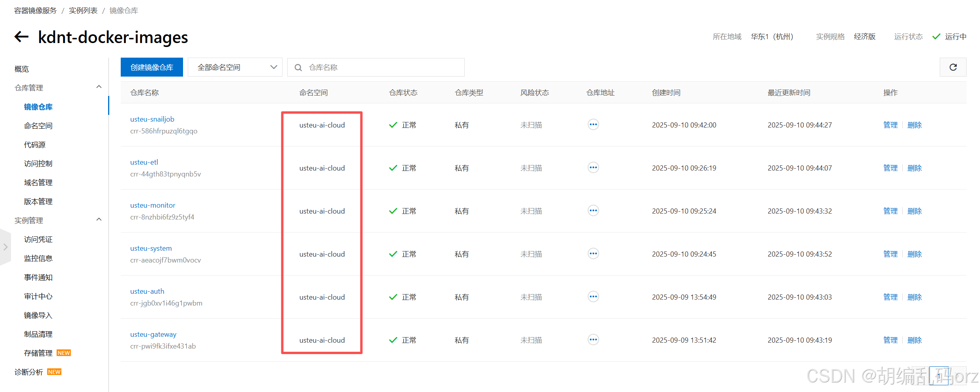
Task: Expand the collapsed side panel arrow
Action: 5,247
